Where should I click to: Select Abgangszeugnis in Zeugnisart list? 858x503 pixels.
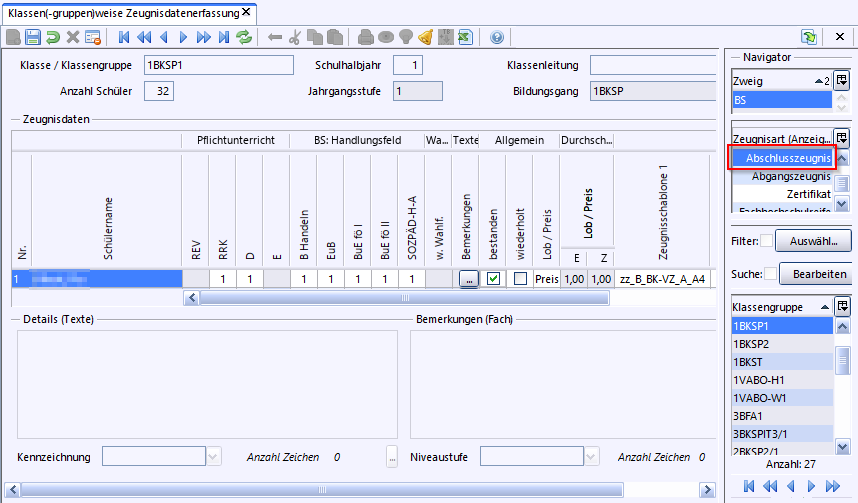(790, 175)
